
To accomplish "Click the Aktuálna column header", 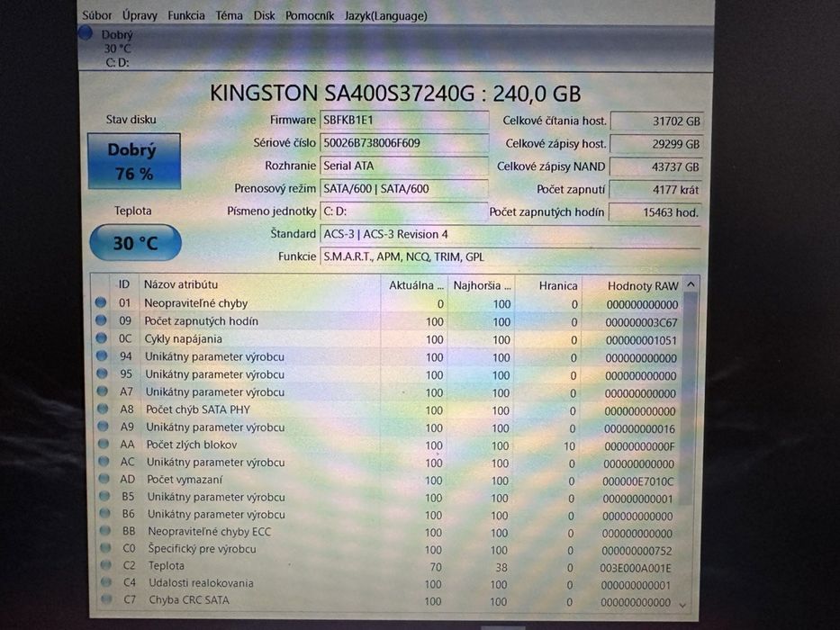I will click(x=415, y=285).
